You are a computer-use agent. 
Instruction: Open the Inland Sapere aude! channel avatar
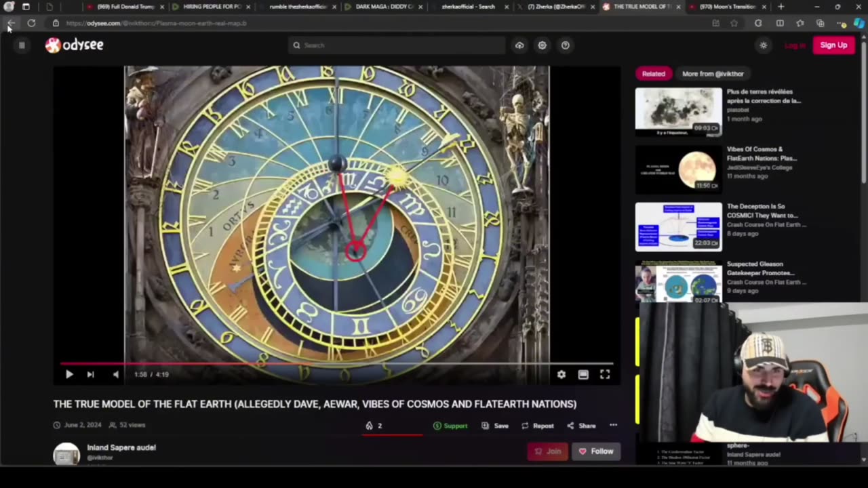(66, 454)
